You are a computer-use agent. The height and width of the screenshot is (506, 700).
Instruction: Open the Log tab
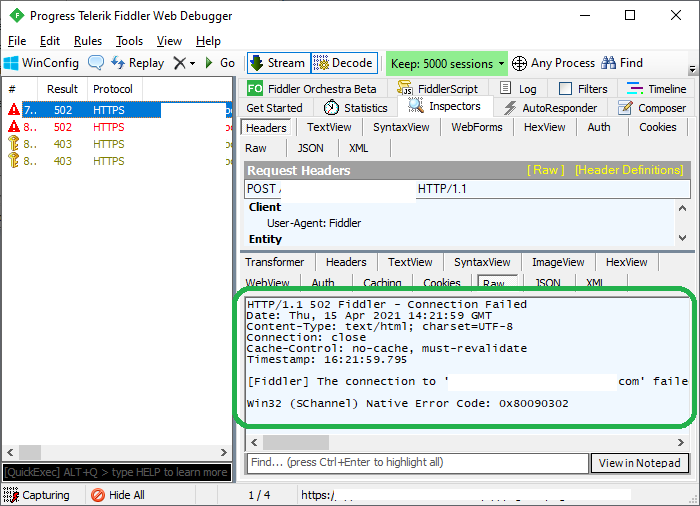tap(519, 89)
